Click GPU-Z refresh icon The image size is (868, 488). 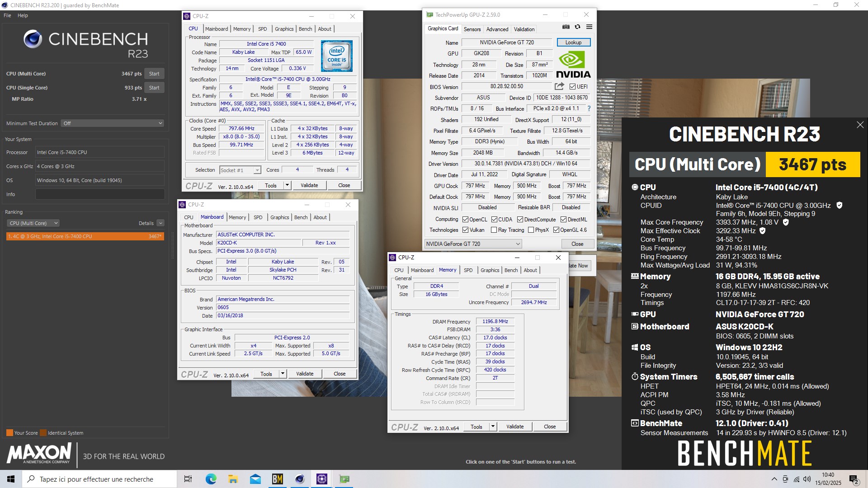pos(577,27)
